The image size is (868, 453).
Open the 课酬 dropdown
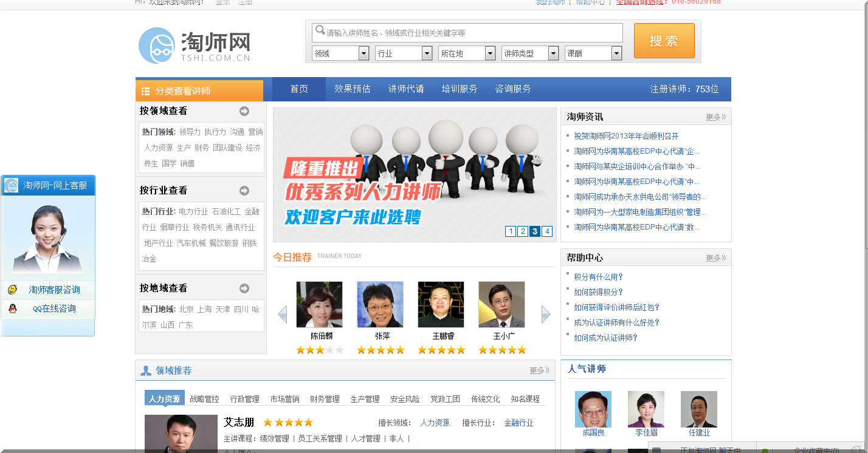click(x=593, y=53)
